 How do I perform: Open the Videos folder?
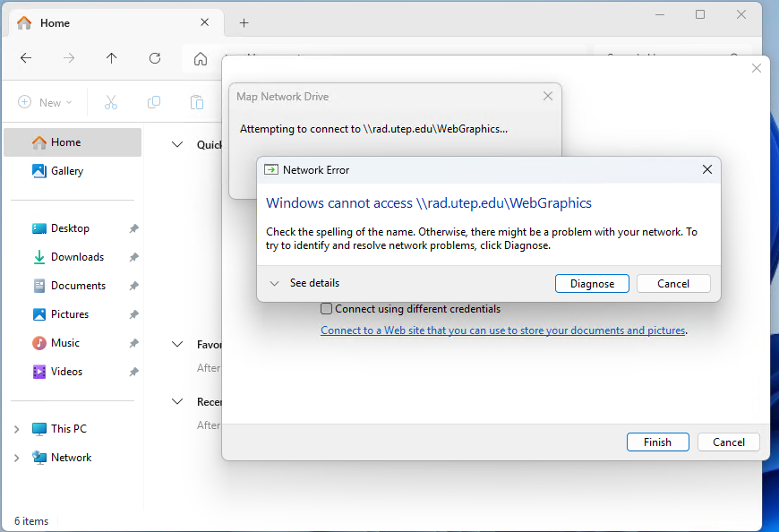tap(57, 372)
